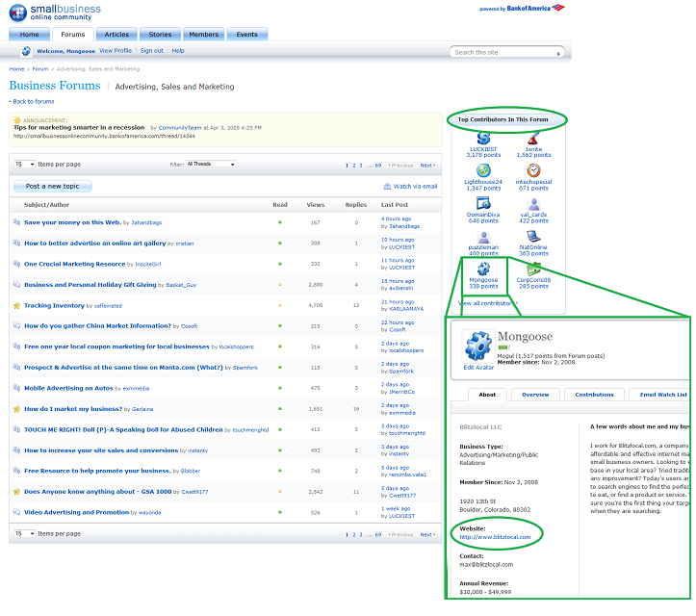
Task: Open Lighthouse24 contributor avatar
Action: point(483,170)
